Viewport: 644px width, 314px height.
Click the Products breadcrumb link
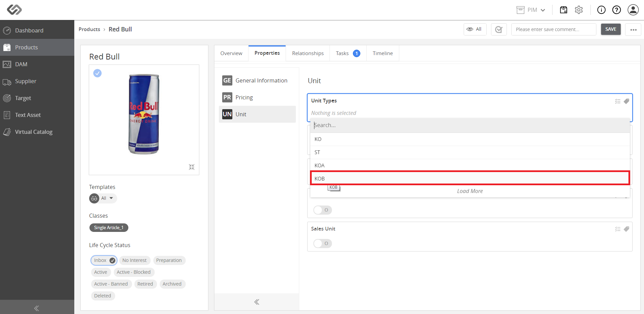click(89, 29)
